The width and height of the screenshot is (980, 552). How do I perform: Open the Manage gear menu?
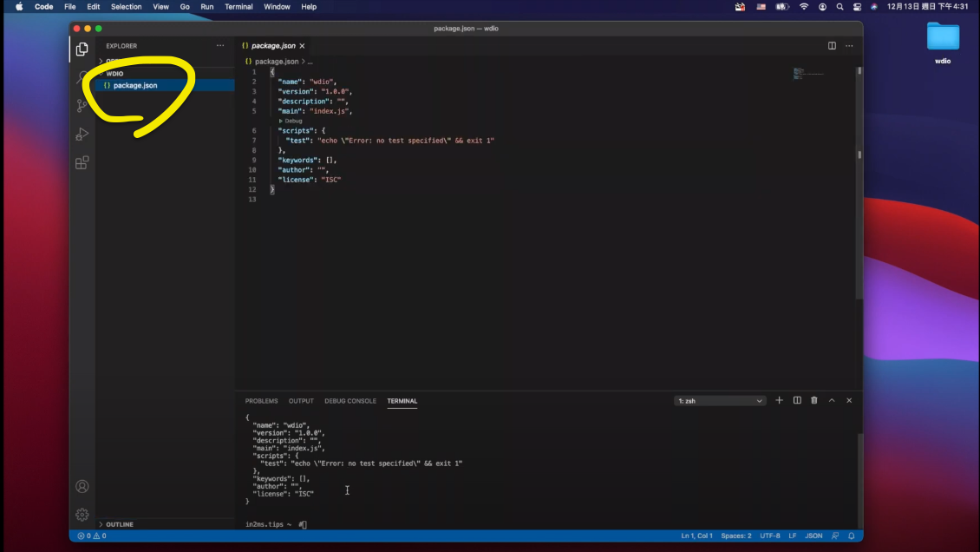pyautogui.click(x=82, y=515)
